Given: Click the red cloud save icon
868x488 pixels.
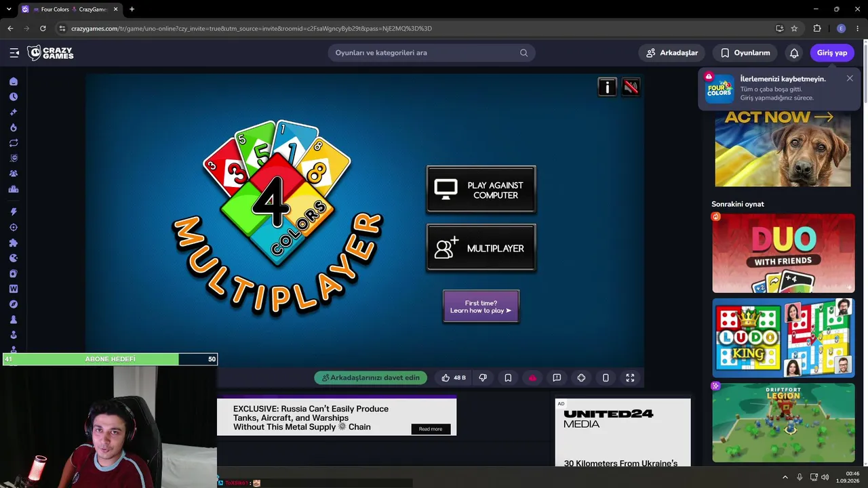Looking at the screenshot, I should 532,378.
